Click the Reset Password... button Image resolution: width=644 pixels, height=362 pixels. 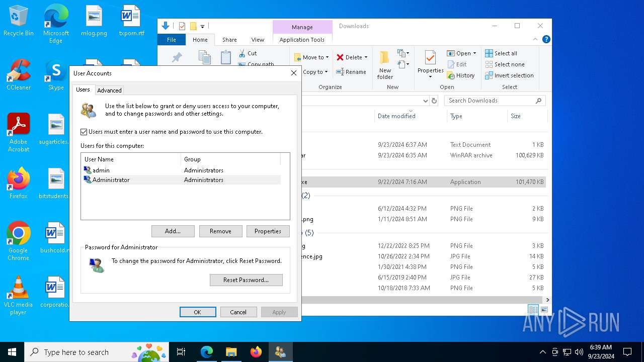tap(246, 280)
